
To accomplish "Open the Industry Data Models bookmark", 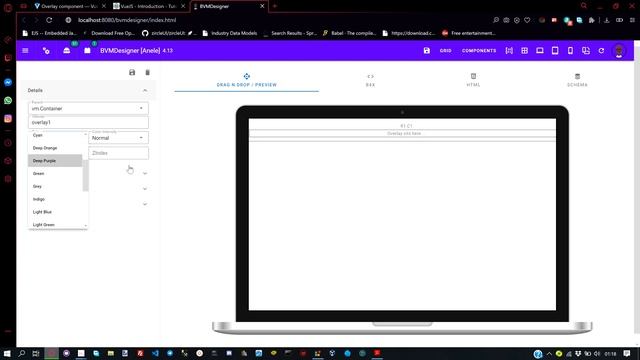I will pos(230,33).
